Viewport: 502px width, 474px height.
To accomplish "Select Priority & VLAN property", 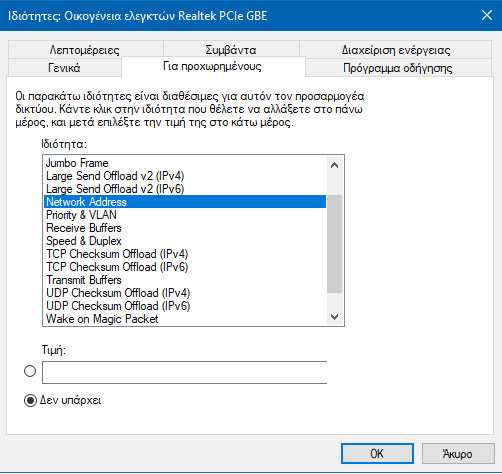I will coord(185,215).
